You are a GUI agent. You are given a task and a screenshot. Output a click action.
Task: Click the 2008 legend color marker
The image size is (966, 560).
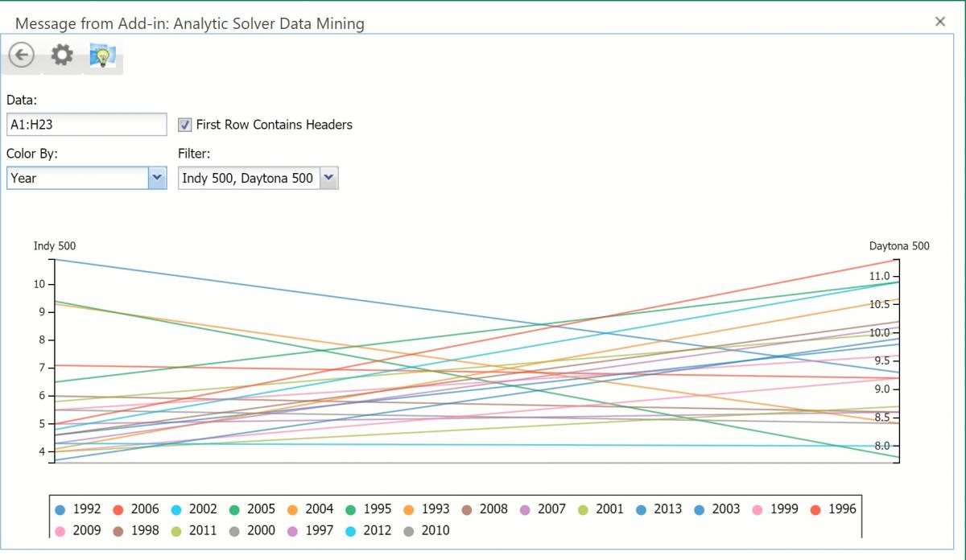(x=467, y=509)
